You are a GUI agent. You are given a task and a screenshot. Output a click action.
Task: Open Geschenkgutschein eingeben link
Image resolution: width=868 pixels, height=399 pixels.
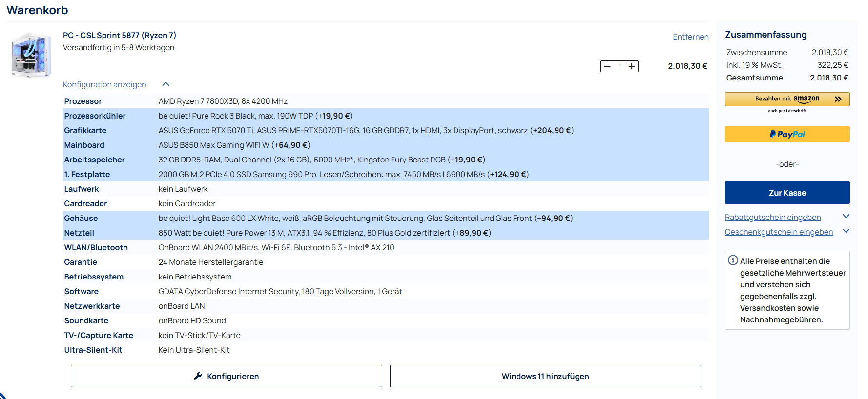click(779, 232)
